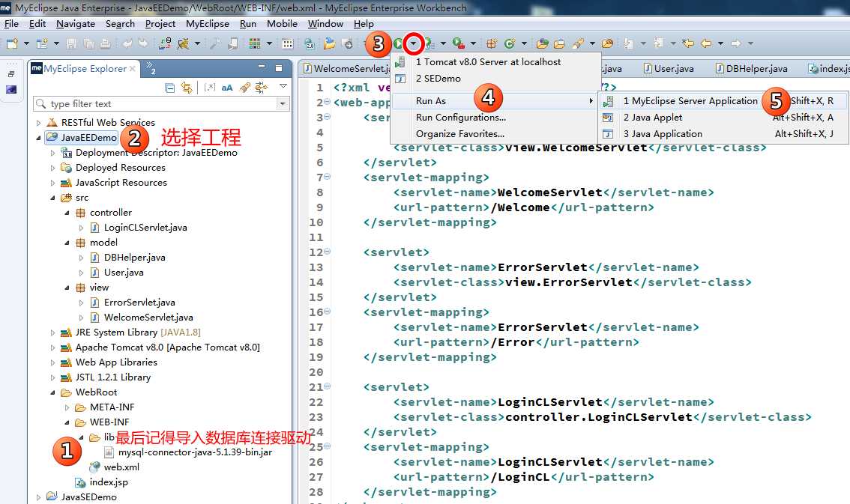The width and height of the screenshot is (850, 504).
Task: Show hidden views via the chevron '2' list
Action: [x=150, y=68]
